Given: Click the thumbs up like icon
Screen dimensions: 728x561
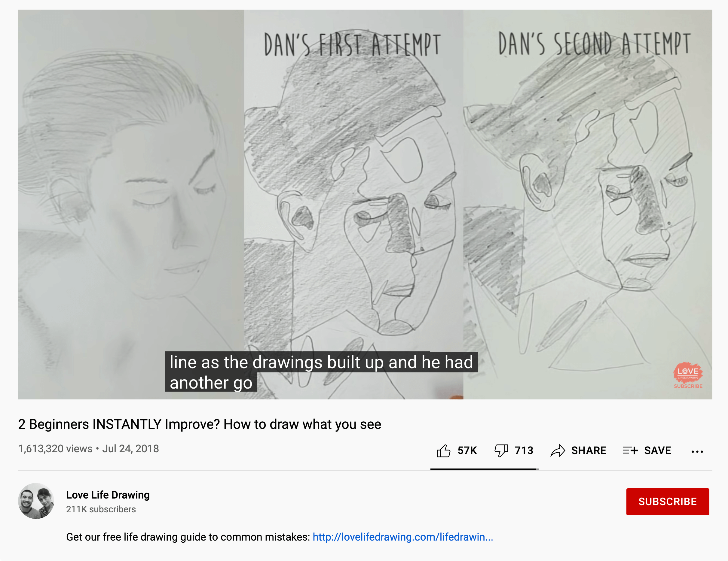Looking at the screenshot, I should [443, 451].
